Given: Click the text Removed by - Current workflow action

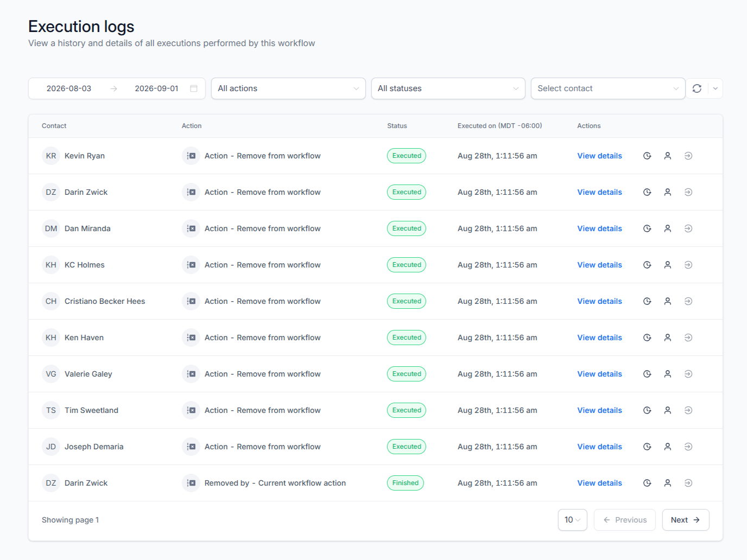Looking at the screenshot, I should click(275, 483).
